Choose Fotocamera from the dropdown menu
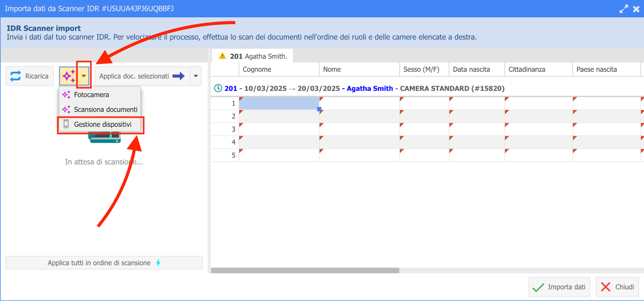The height and width of the screenshot is (301, 644). pyautogui.click(x=91, y=95)
